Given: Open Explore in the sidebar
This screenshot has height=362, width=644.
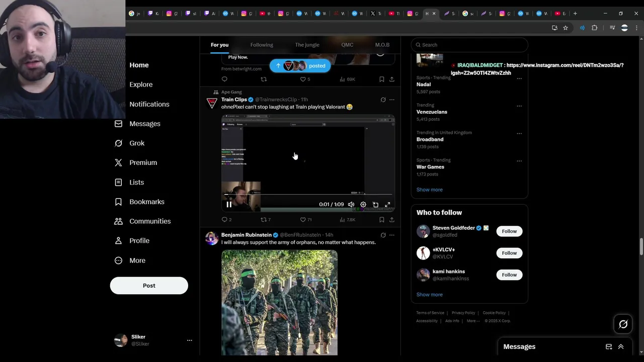Looking at the screenshot, I should (141, 84).
